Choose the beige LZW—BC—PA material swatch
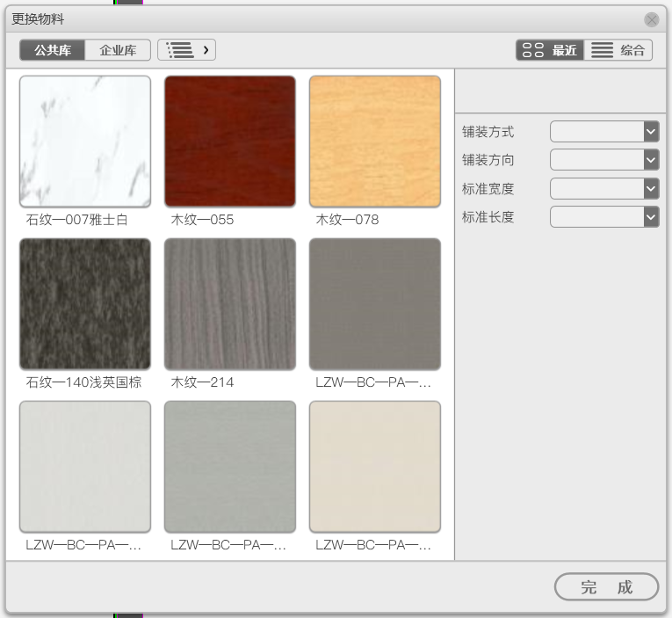 pyautogui.click(x=375, y=467)
